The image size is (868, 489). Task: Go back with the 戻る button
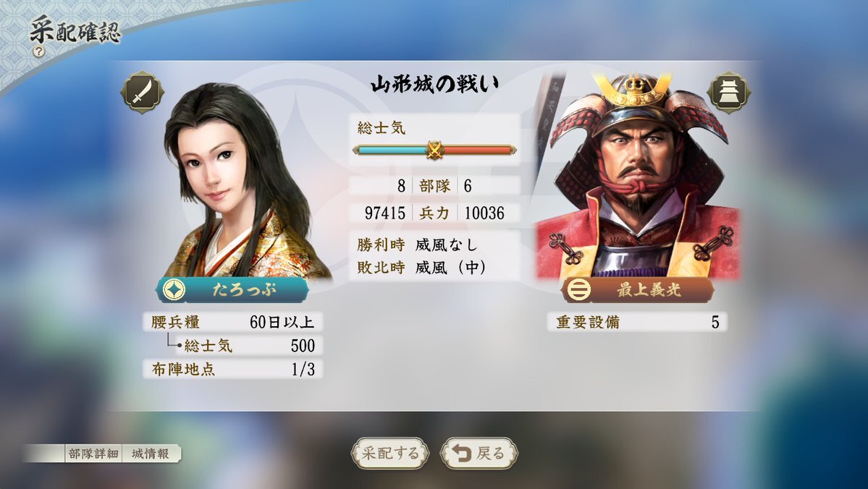tap(479, 453)
